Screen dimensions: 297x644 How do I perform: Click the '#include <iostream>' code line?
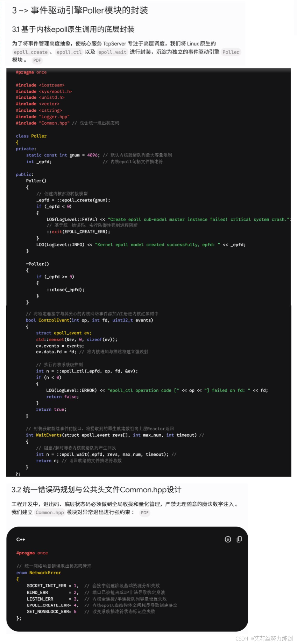tap(40, 85)
